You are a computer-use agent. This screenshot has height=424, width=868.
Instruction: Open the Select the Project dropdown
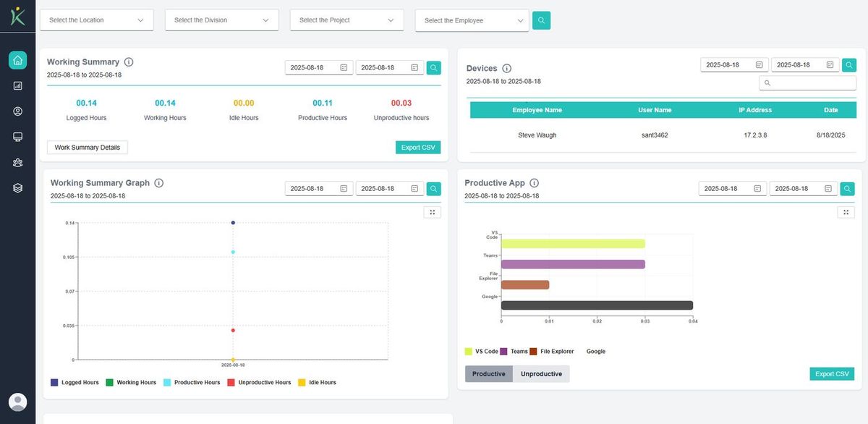click(x=347, y=20)
